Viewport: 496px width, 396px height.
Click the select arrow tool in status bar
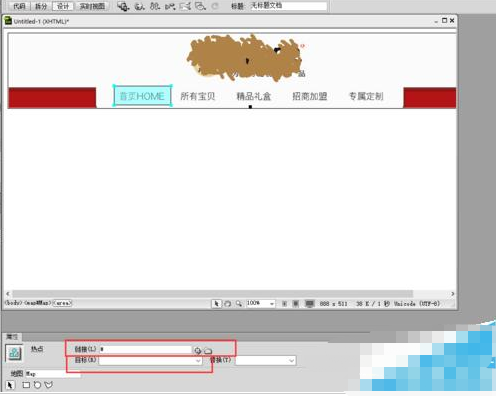point(217,304)
